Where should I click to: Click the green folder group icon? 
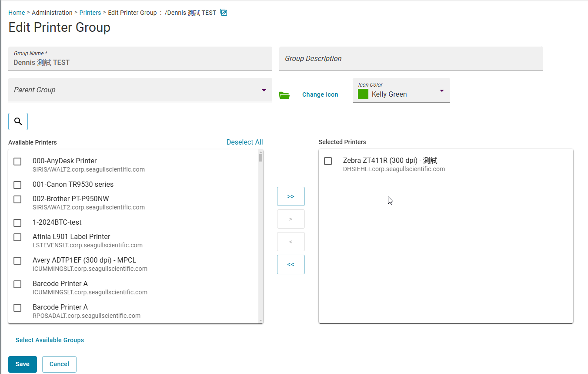pyautogui.click(x=284, y=95)
